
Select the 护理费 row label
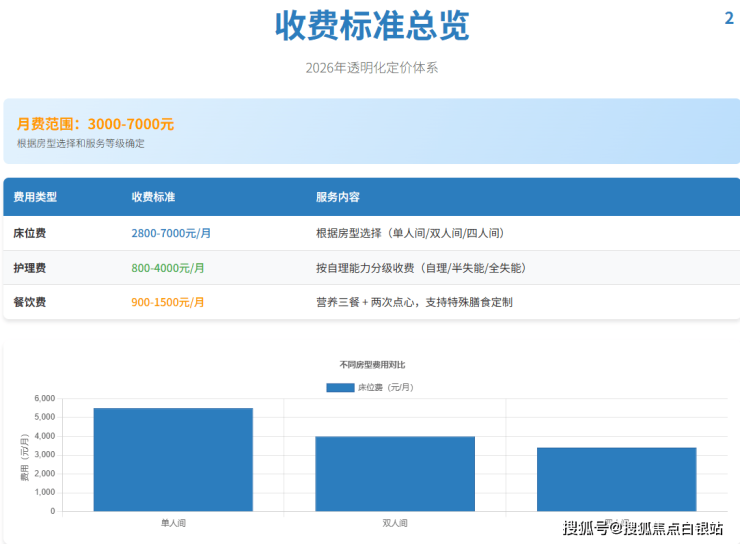[x=30, y=268]
